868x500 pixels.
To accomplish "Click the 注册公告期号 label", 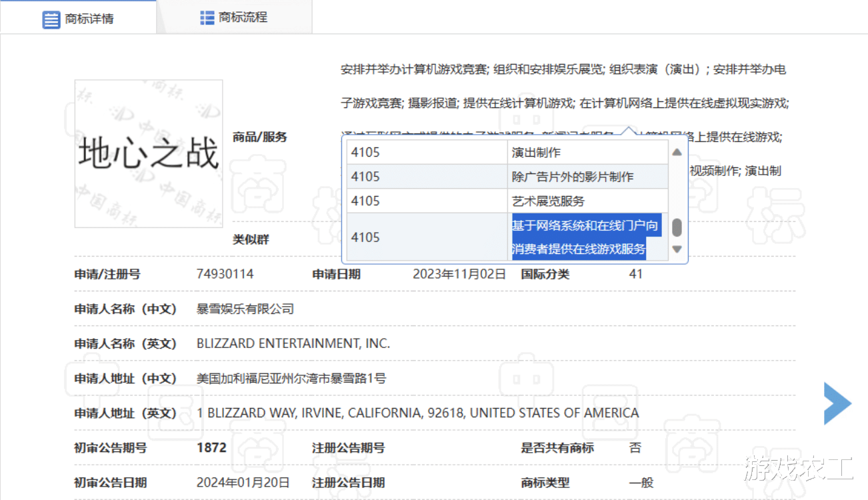I will coord(348,448).
